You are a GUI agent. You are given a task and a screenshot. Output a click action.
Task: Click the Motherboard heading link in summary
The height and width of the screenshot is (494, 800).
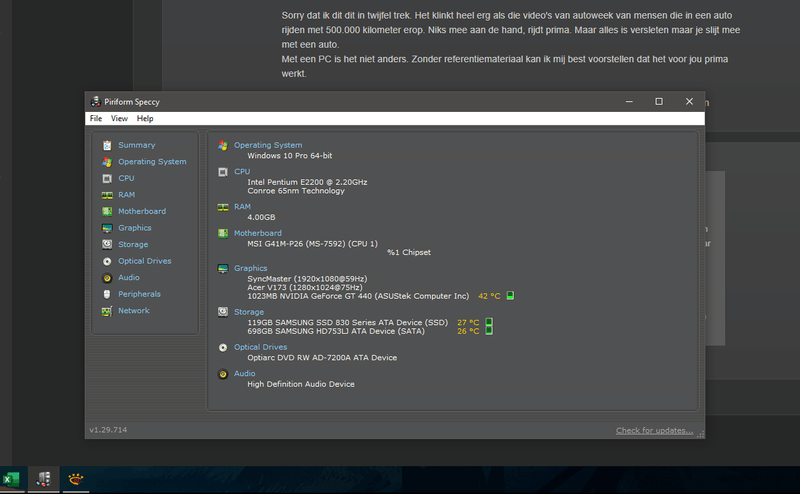click(258, 233)
